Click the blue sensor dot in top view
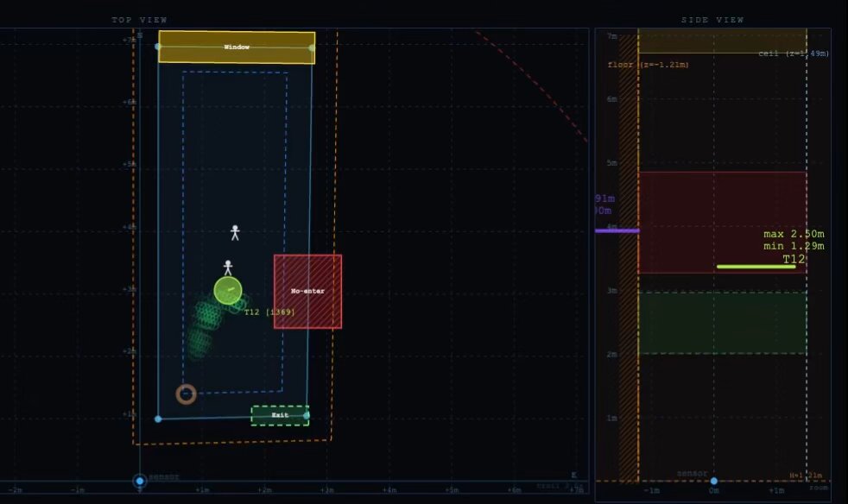The height and width of the screenshot is (504, 848). coord(140,481)
